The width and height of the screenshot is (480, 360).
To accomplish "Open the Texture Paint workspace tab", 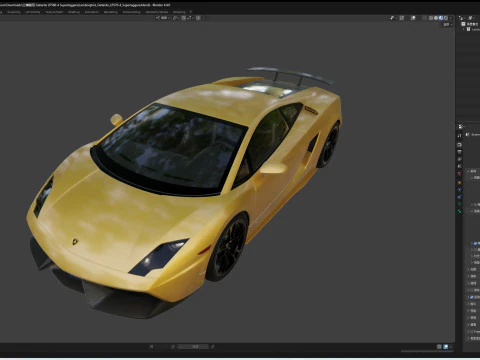I will coord(54,12).
